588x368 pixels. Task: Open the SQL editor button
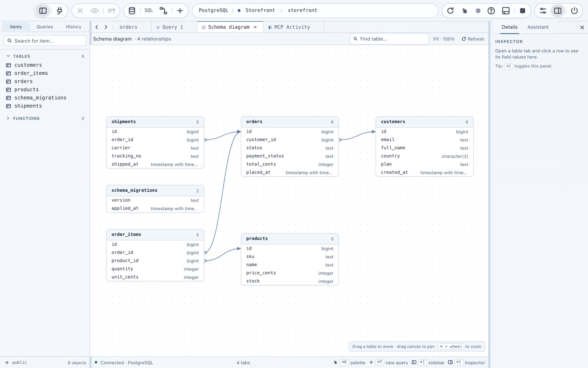(148, 10)
